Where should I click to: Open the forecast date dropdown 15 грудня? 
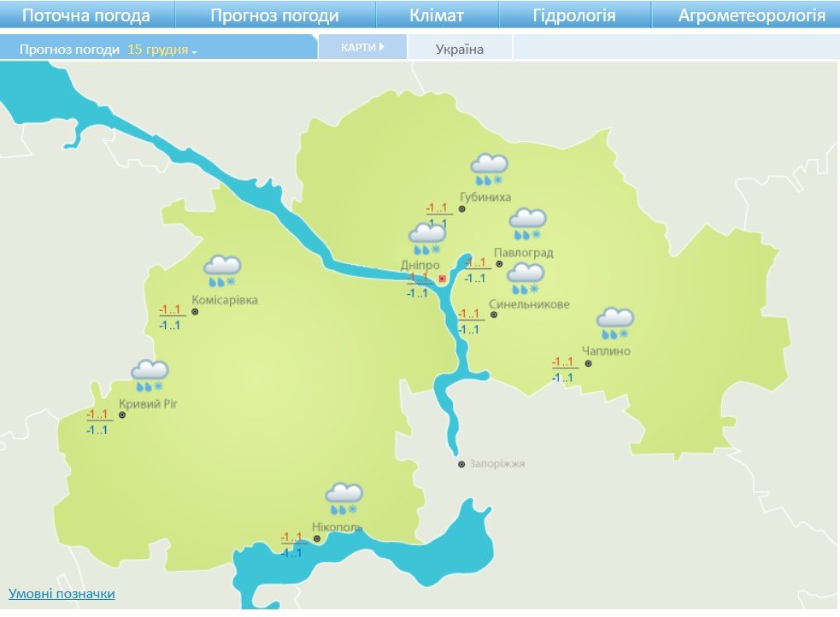coord(162,50)
